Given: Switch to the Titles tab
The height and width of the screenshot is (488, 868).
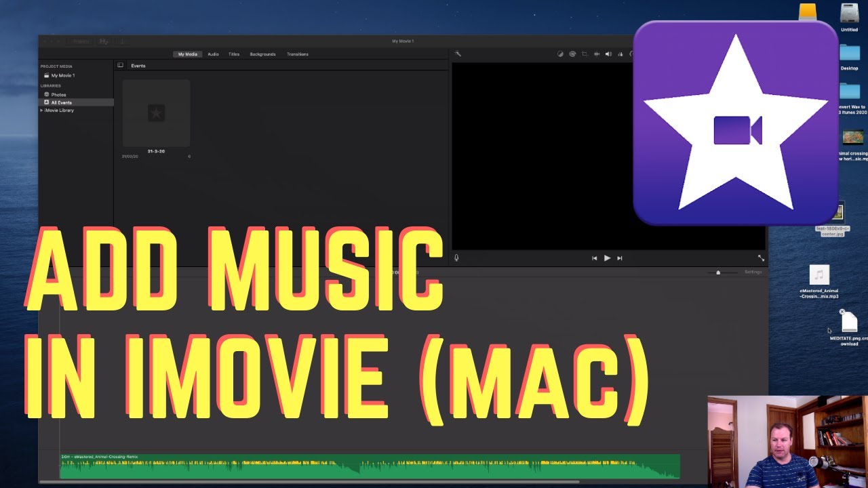Looking at the screenshot, I should [234, 54].
